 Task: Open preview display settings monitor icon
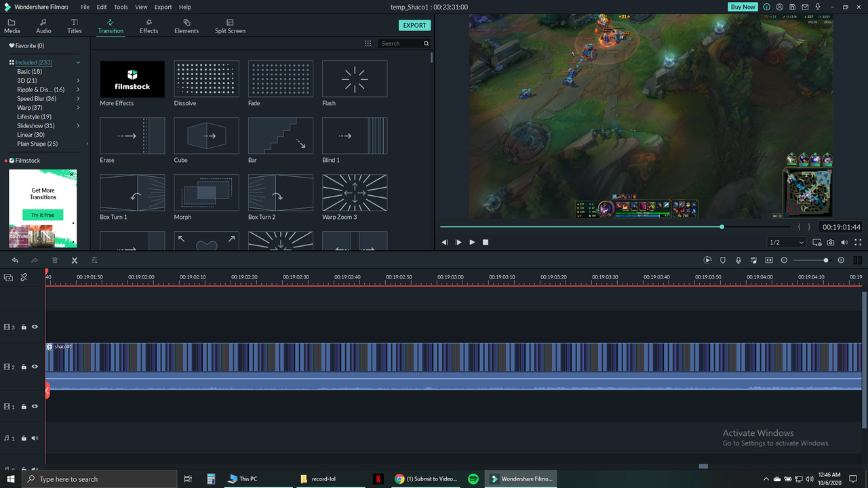[816, 242]
